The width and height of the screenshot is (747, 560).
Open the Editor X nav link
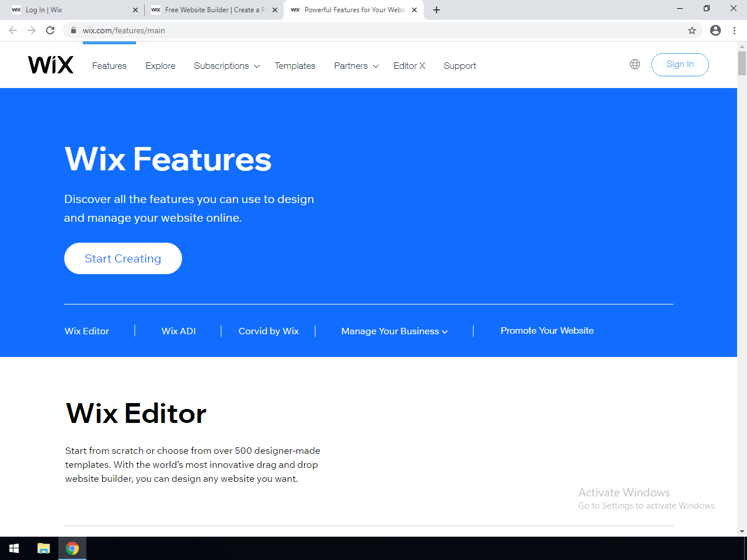point(409,66)
